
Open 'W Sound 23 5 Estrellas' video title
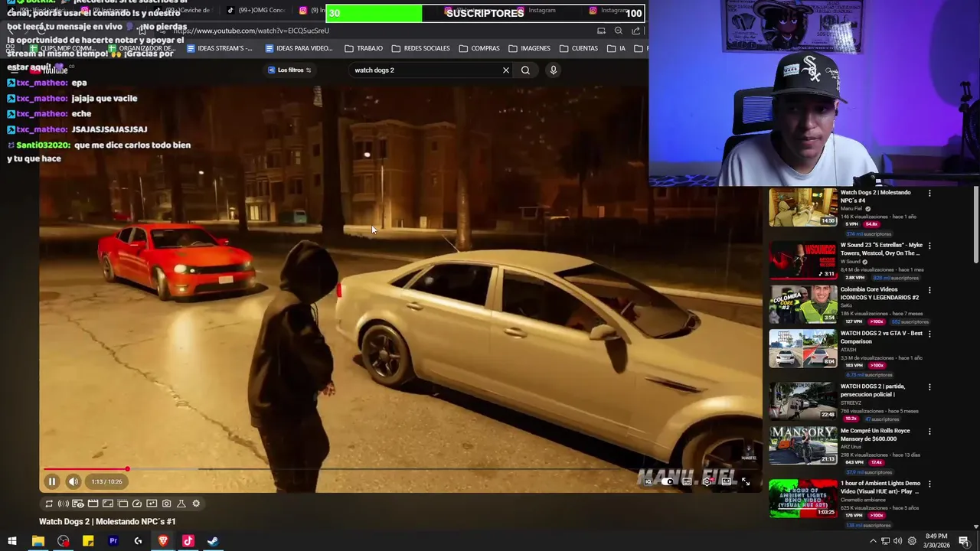click(x=881, y=249)
